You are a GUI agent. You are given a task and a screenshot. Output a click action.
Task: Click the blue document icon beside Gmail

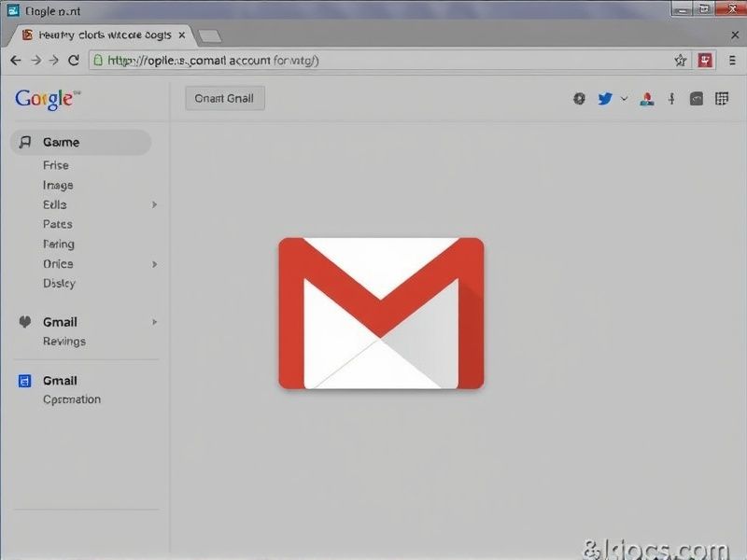(x=25, y=381)
